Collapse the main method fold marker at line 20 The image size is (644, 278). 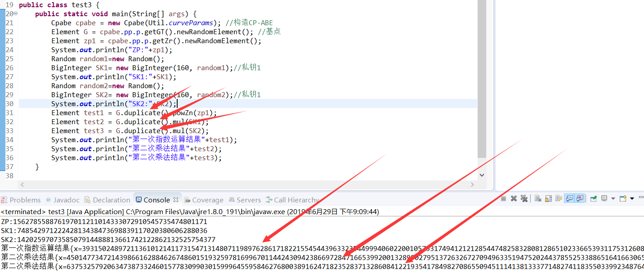pos(16,13)
